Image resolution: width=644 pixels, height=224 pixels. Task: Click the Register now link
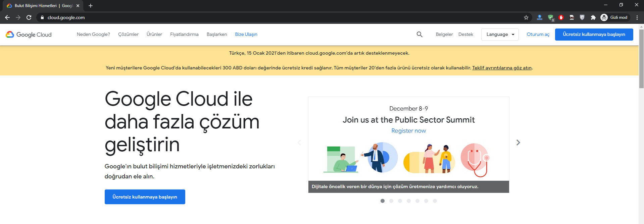click(x=408, y=131)
